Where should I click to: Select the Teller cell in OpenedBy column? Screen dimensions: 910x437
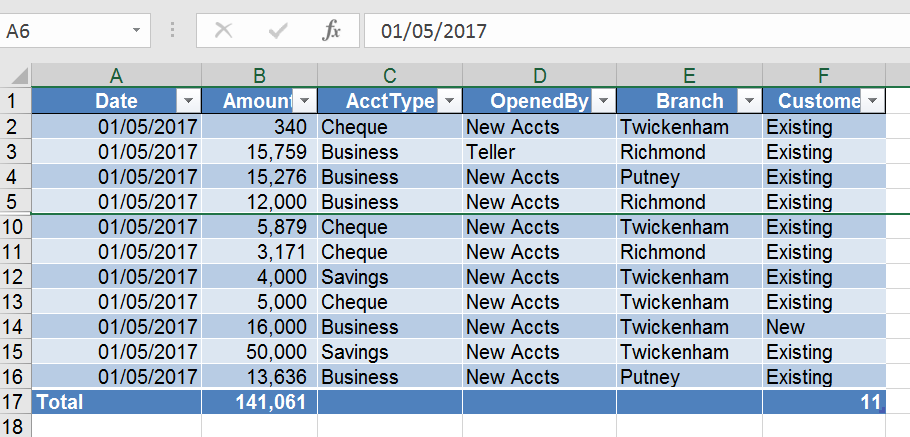[x=538, y=152]
